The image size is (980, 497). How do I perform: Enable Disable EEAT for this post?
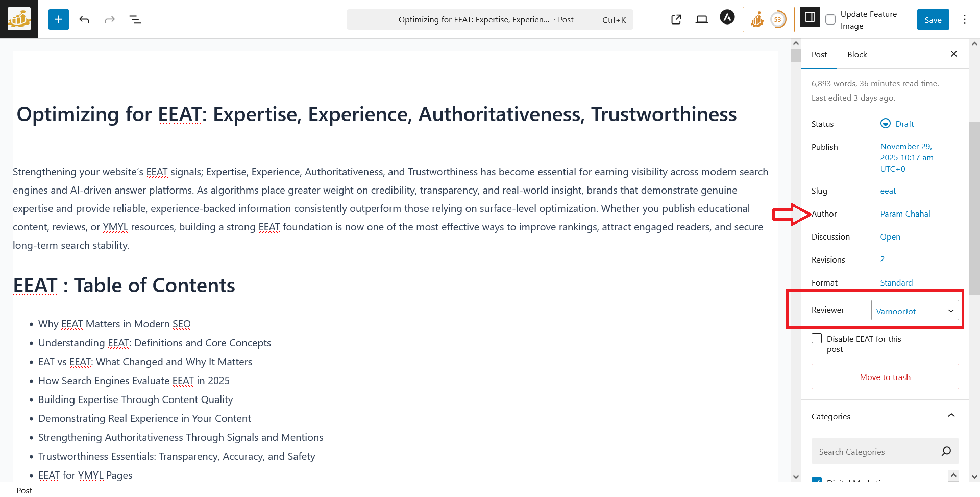817,338
